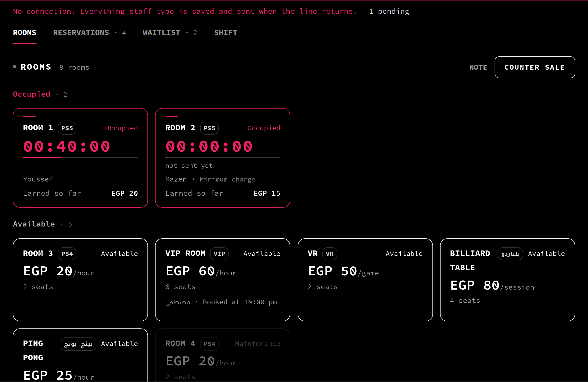588x382 pixels.
Task: Select the available Room 3 card
Action: coord(80,280)
